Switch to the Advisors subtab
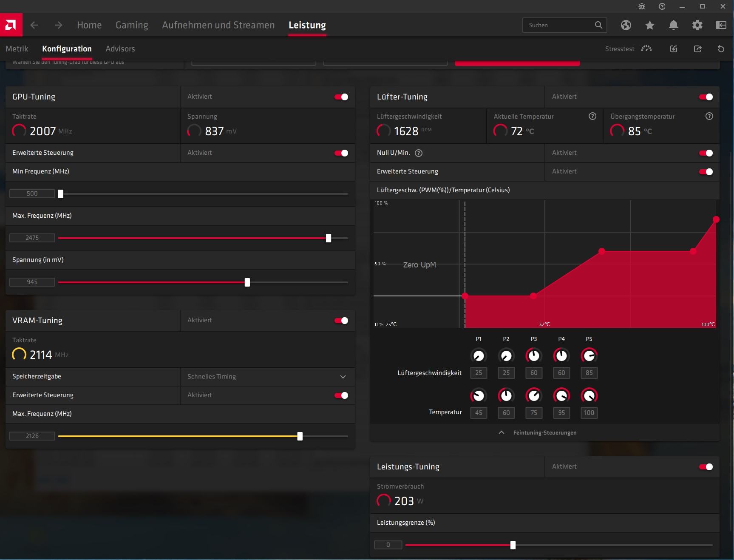734x560 pixels. (x=120, y=49)
